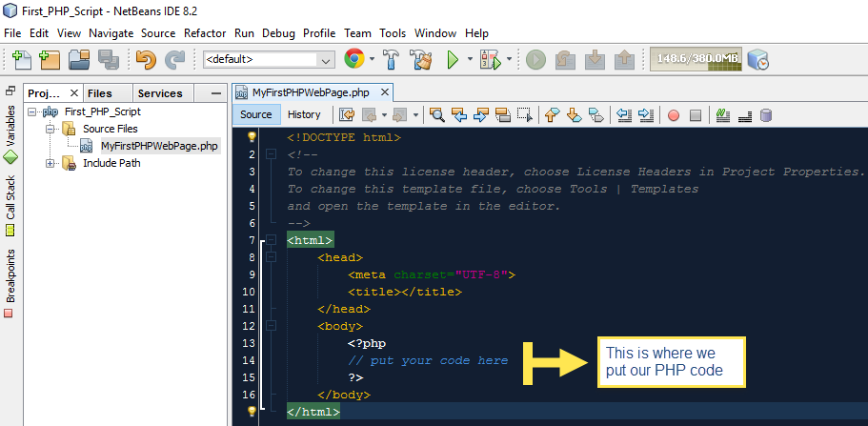Open the Edit menu
The width and height of the screenshot is (868, 426).
[x=39, y=33]
